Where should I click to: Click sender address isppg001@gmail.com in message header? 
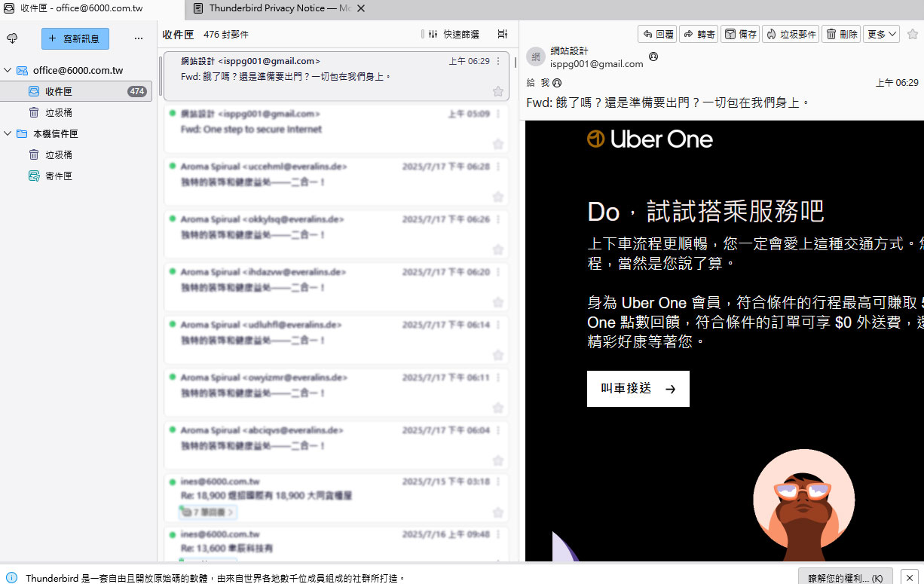pos(596,64)
